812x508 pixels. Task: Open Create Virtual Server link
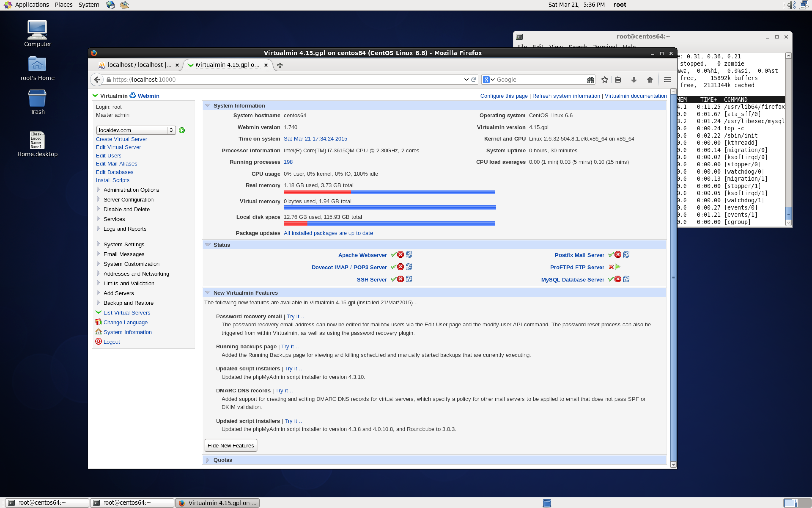coord(121,139)
